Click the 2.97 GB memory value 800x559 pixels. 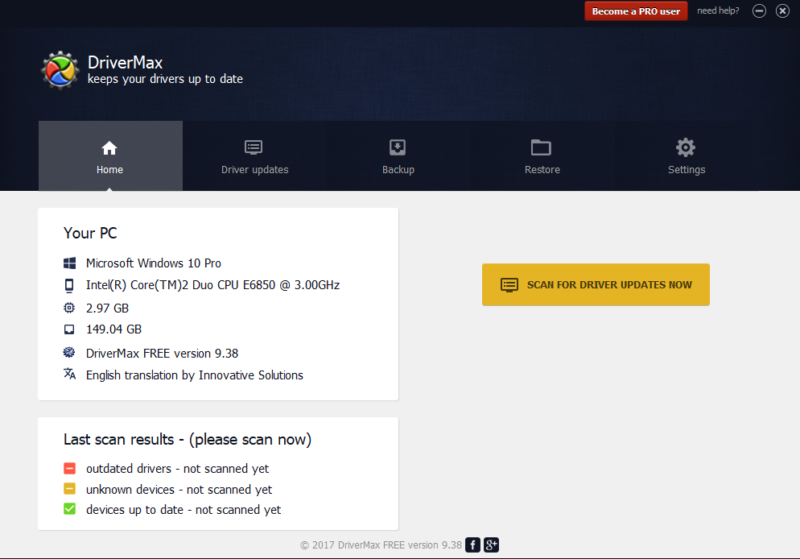click(x=107, y=308)
